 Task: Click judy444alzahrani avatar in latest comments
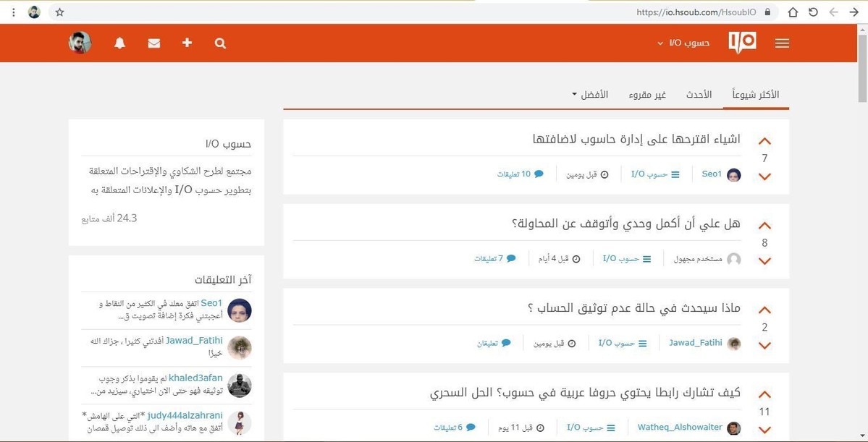[x=240, y=423]
